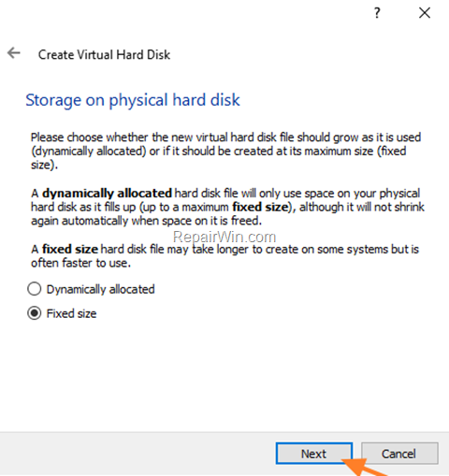Click the 'Fixed size' option label
The width and height of the screenshot is (449, 476).
(x=71, y=313)
